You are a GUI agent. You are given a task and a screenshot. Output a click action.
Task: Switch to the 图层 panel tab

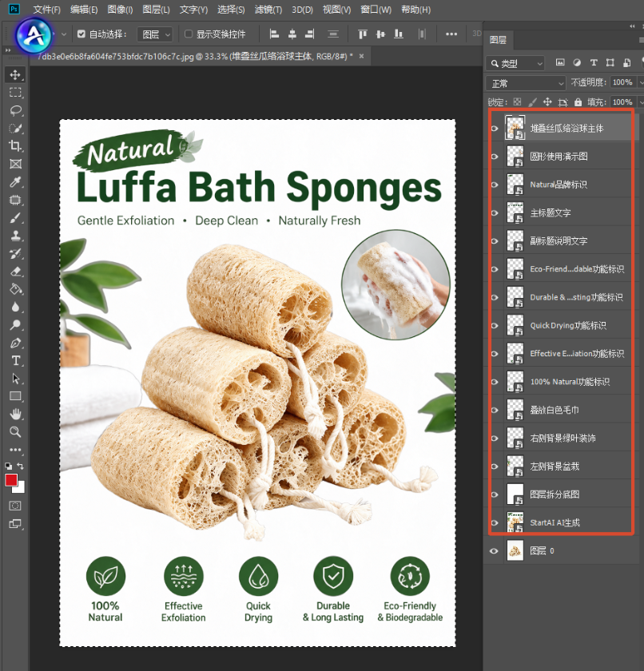pyautogui.click(x=498, y=40)
